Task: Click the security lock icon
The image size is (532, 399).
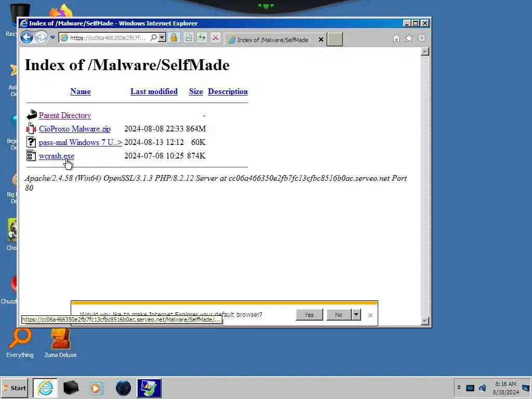Action: pos(174,37)
